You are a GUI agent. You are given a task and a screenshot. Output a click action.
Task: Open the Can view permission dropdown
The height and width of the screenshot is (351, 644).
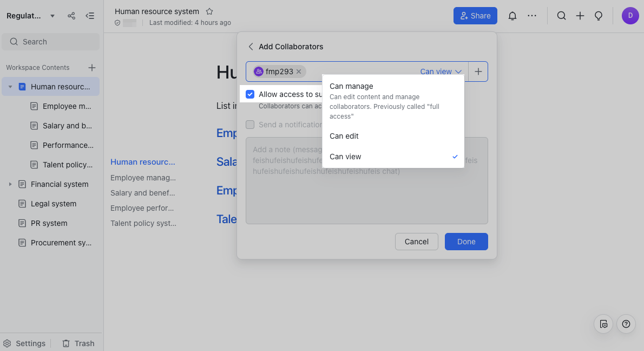pos(441,71)
